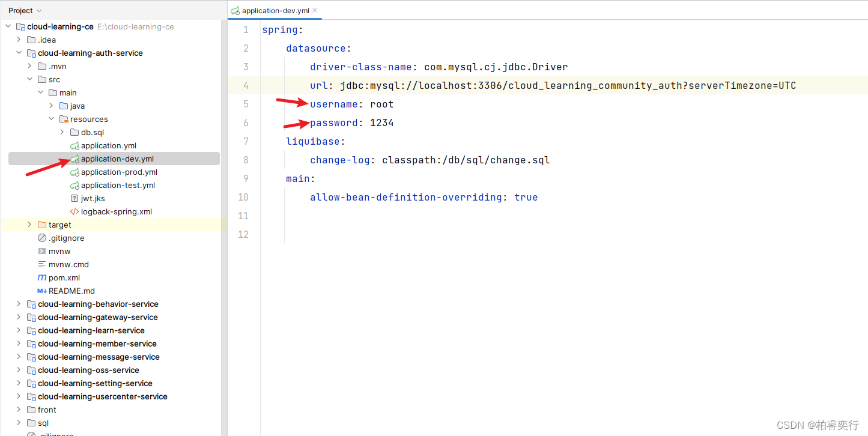The height and width of the screenshot is (436, 868).
Task: Click the cloud-learning-setting-service module icon
Action: point(31,383)
